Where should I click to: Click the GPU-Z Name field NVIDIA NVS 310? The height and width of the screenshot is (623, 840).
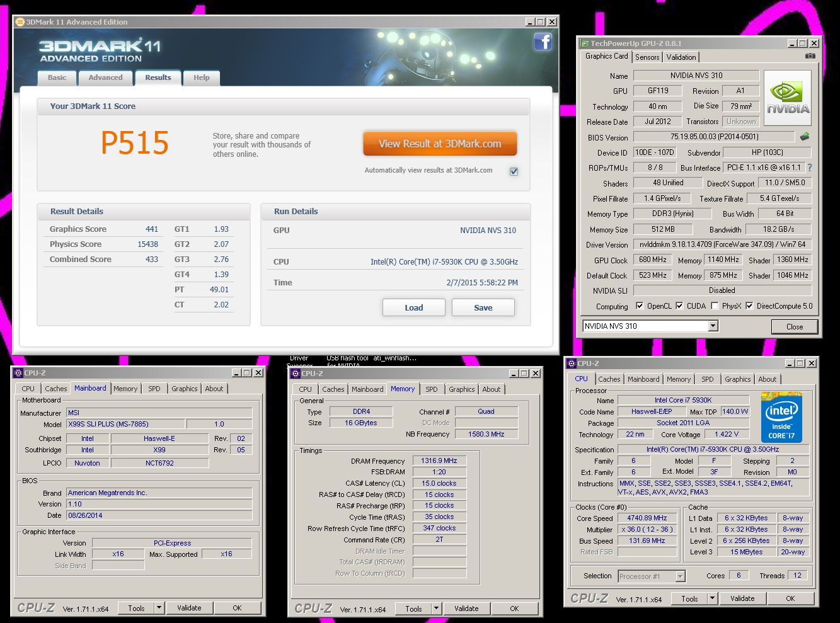[x=696, y=76]
